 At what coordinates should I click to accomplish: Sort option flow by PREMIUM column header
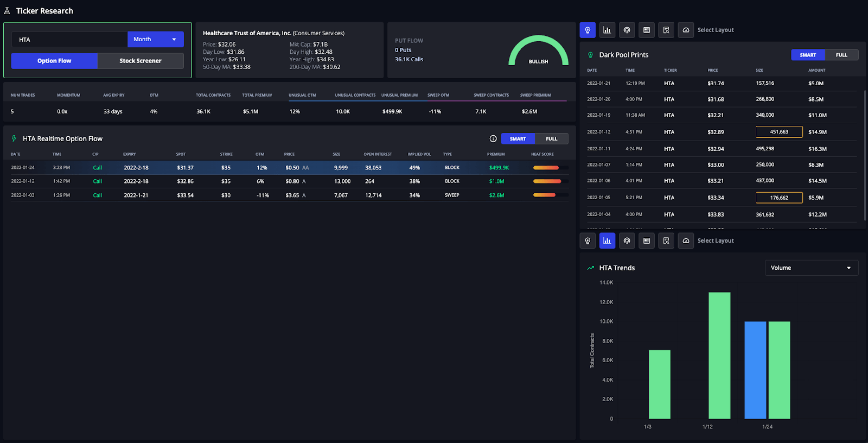pyautogui.click(x=496, y=154)
